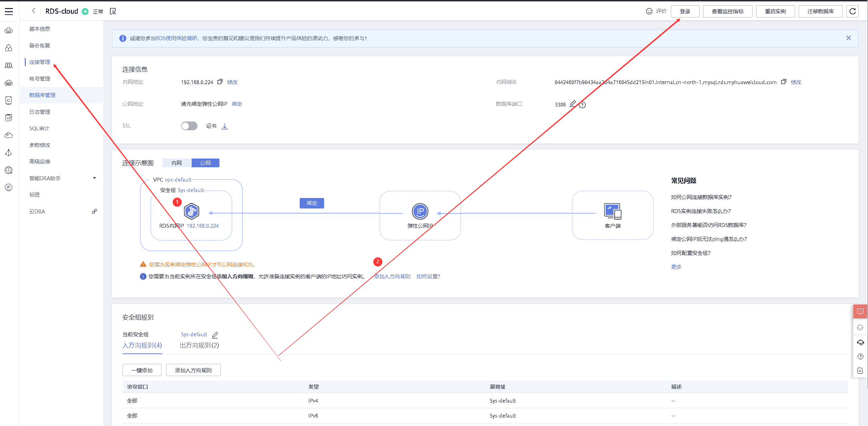Go back using the left chevron arrow

(33, 11)
